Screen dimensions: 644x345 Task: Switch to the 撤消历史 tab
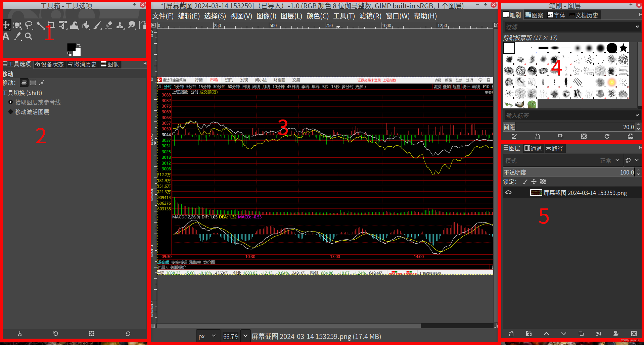point(82,64)
